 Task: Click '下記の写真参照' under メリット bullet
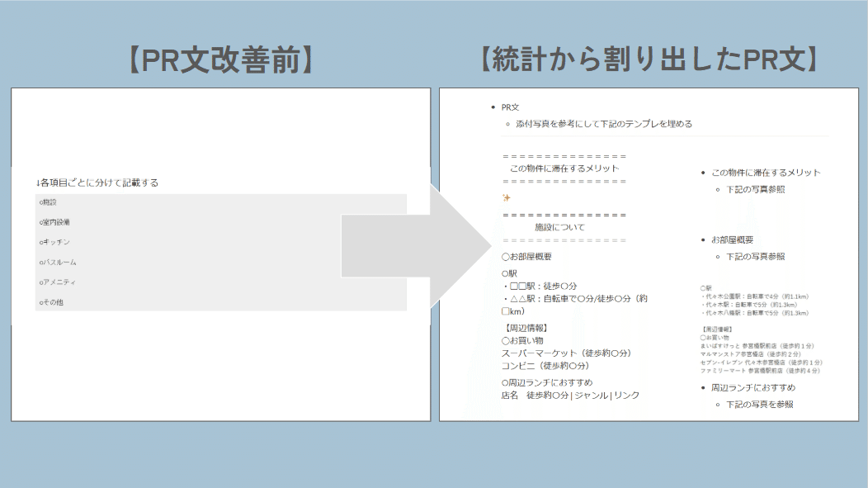tap(756, 189)
